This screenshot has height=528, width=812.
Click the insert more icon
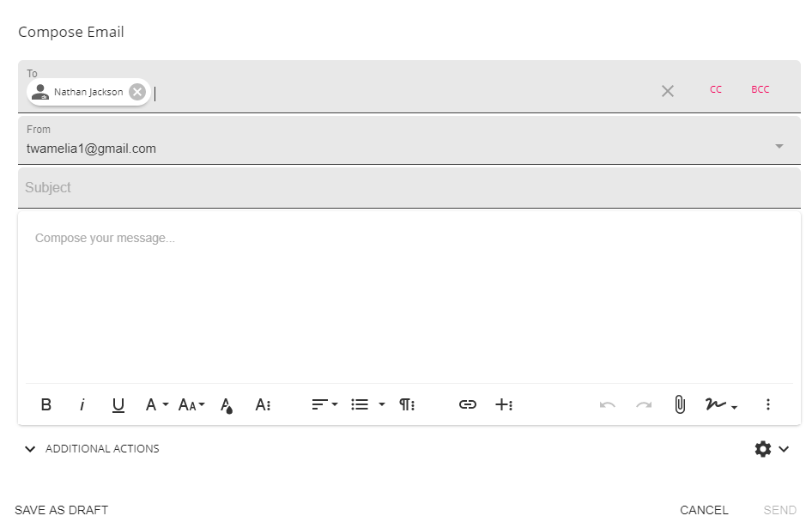(x=504, y=404)
